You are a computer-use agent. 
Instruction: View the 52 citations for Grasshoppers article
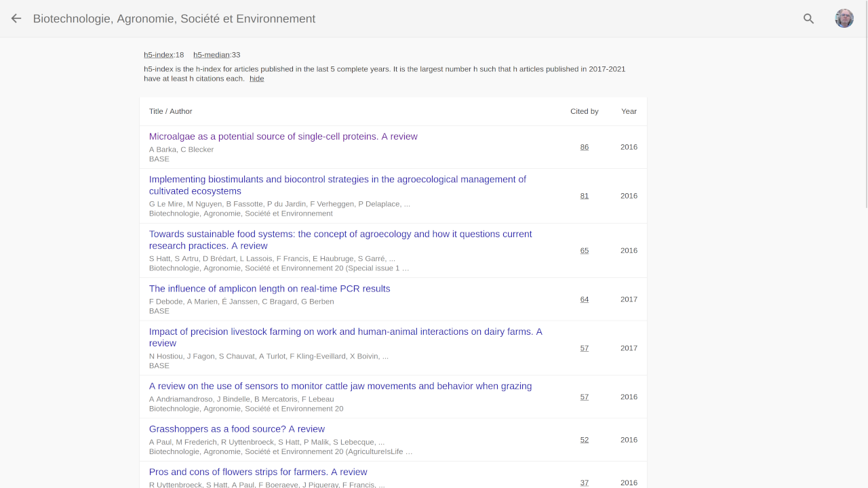(584, 440)
